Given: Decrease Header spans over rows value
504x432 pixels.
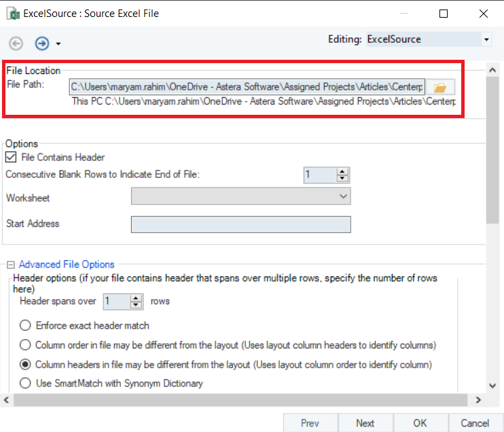Looking at the screenshot, I should [137, 305].
